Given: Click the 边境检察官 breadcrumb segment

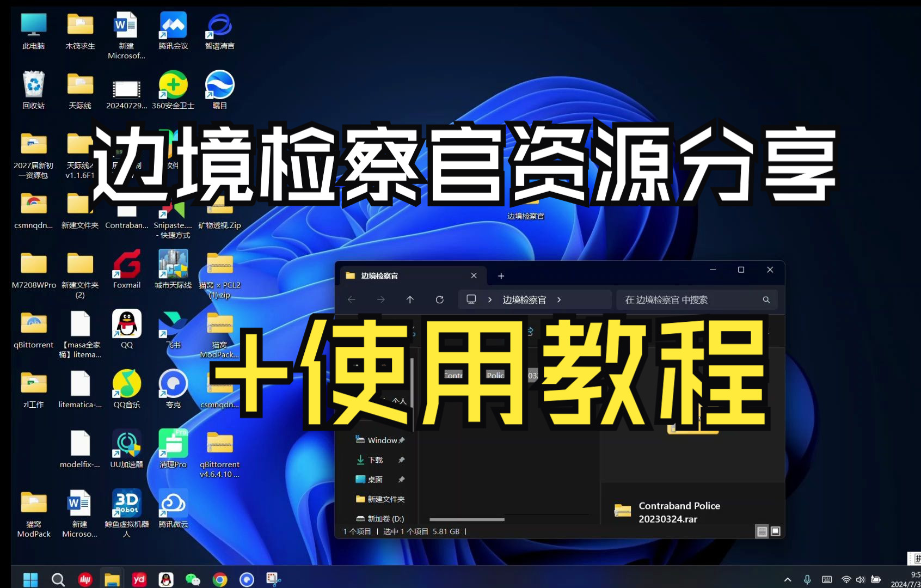Looking at the screenshot, I should (x=524, y=299).
